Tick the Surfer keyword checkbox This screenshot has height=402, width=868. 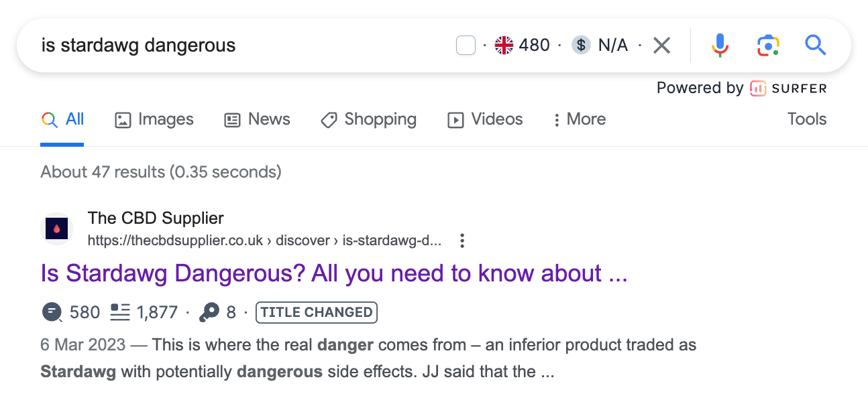pyautogui.click(x=466, y=46)
